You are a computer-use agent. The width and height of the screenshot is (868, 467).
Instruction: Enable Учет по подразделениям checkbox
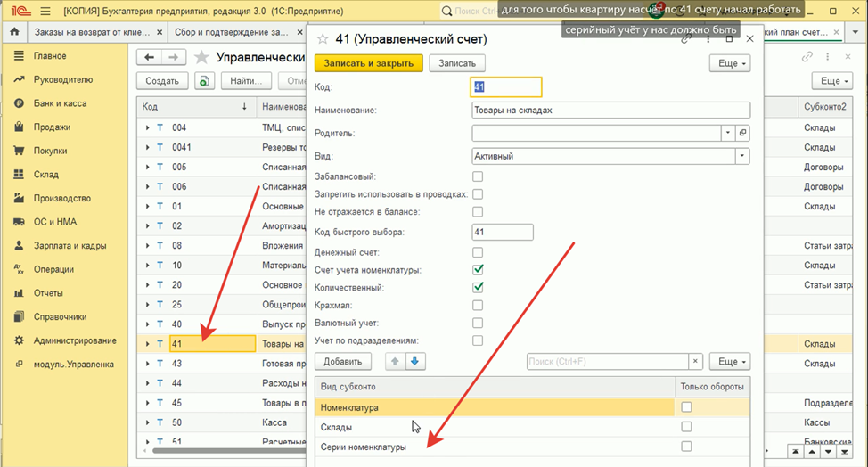click(478, 340)
